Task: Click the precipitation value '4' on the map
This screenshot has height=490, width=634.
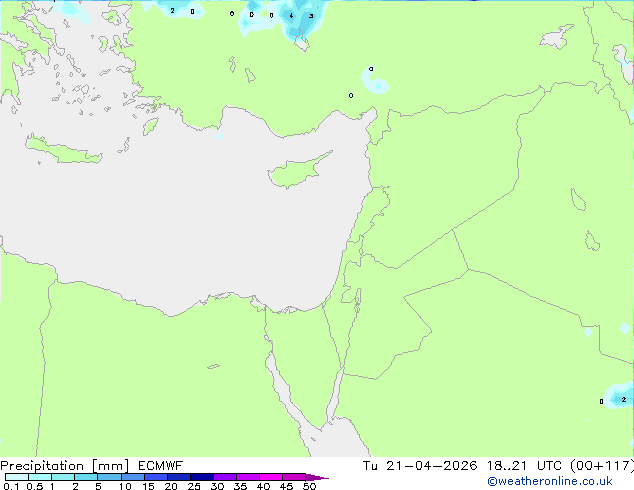Action: pyautogui.click(x=291, y=16)
